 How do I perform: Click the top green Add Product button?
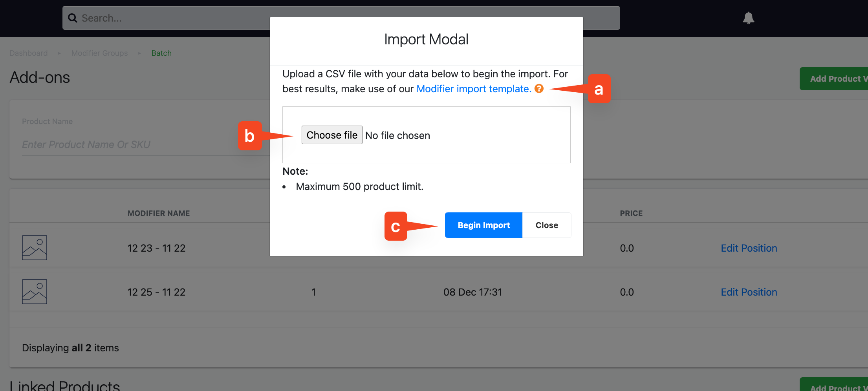(834, 79)
